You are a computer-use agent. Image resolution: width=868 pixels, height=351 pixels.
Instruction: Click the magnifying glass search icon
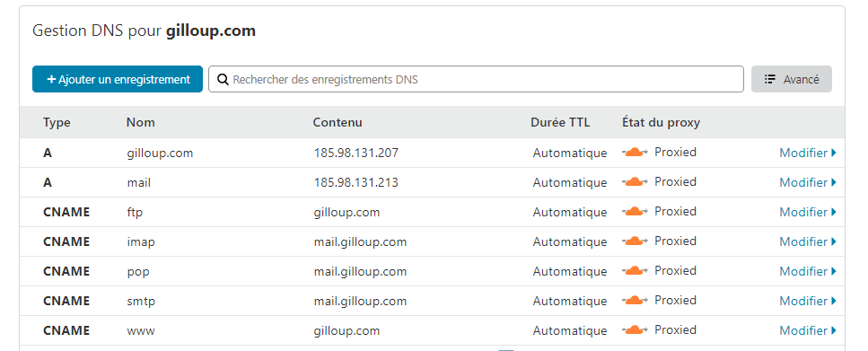point(223,79)
